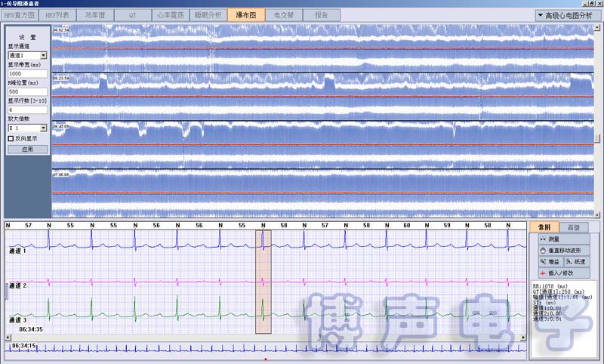
Task: Click the red position marker below overview strip
Action: [x=266, y=359]
